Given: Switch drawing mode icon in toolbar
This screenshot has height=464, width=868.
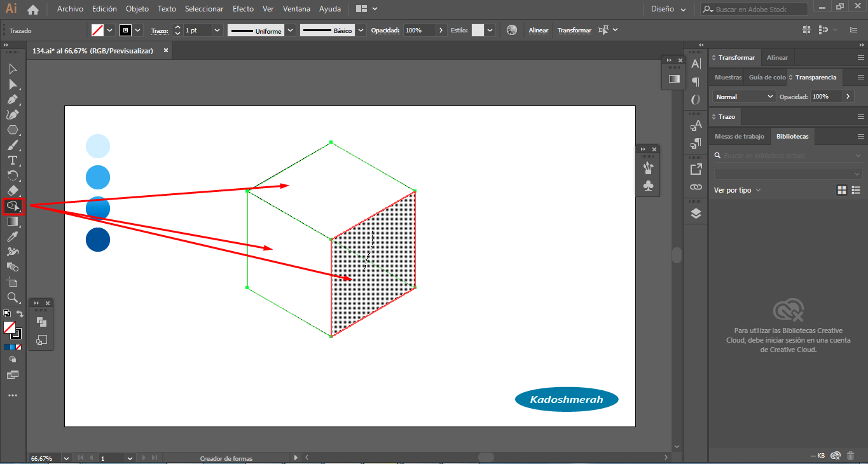Looking at the screenshot, I should pyautogui.click(x=13, y=360).
